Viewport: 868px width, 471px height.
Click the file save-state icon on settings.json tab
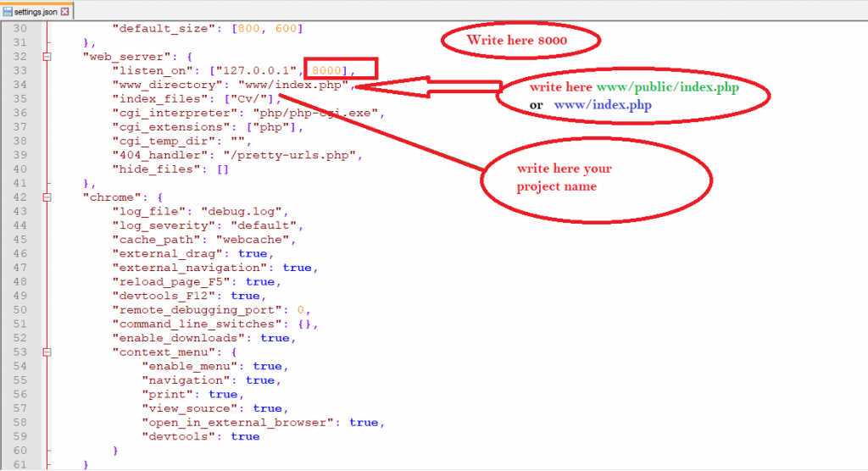tap(8, 11)
